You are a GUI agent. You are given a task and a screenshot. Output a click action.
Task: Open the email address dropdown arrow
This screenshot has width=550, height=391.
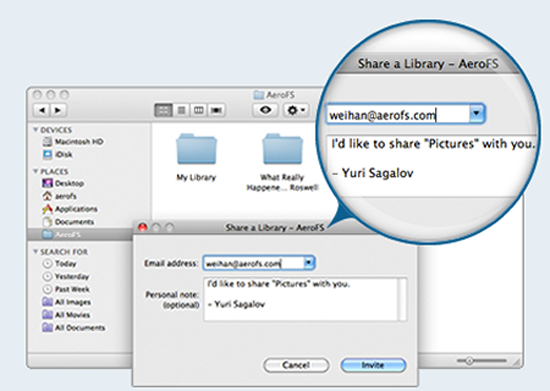tap(309, 263)
